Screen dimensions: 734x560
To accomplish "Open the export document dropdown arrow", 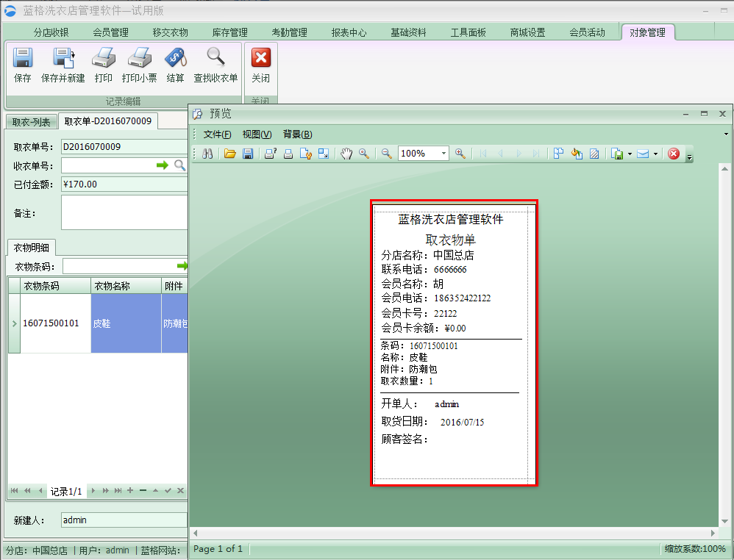I will click(630, 154).
